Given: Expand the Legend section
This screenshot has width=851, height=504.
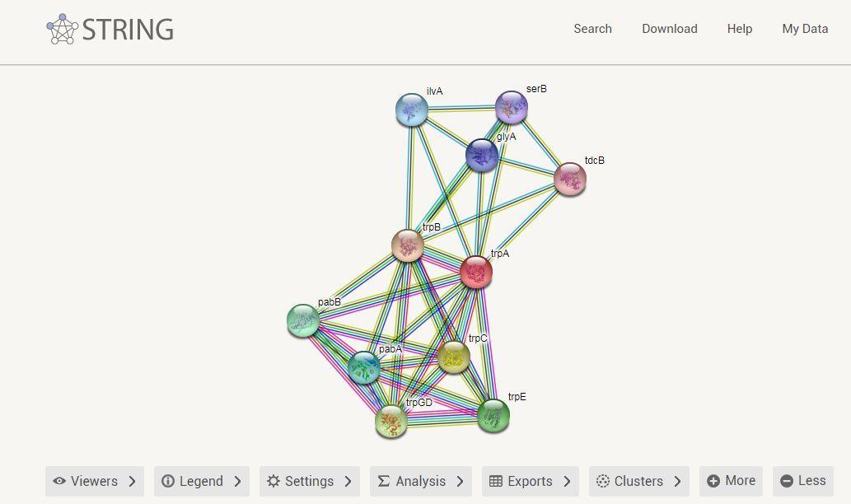Looking at the screenshot, I should pyautogui.click(x=202, y=481).
